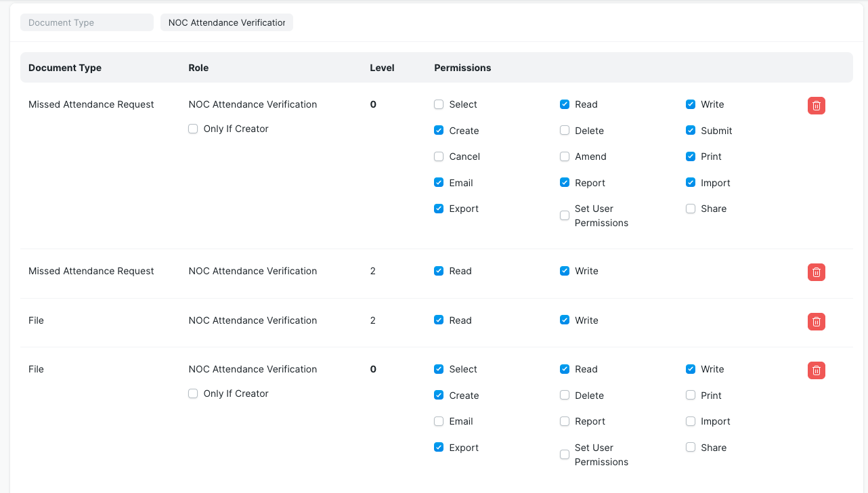The image size is (868, 493).
Task: Open the Document Type filter field
Action: click(87, 22)
